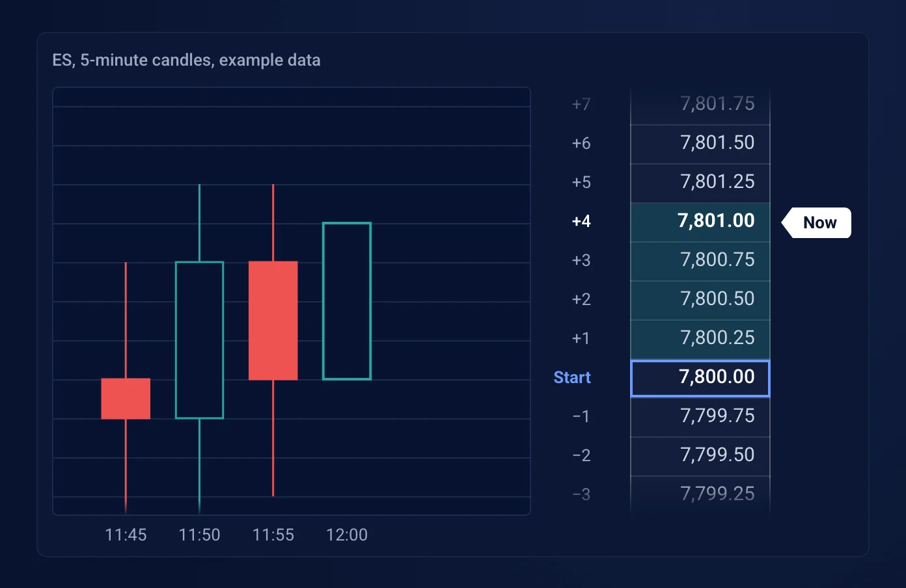Select the bold +4 tick label
Image resolution: width=906 pixels, height=588 pixels.
(x=581, y=221)
